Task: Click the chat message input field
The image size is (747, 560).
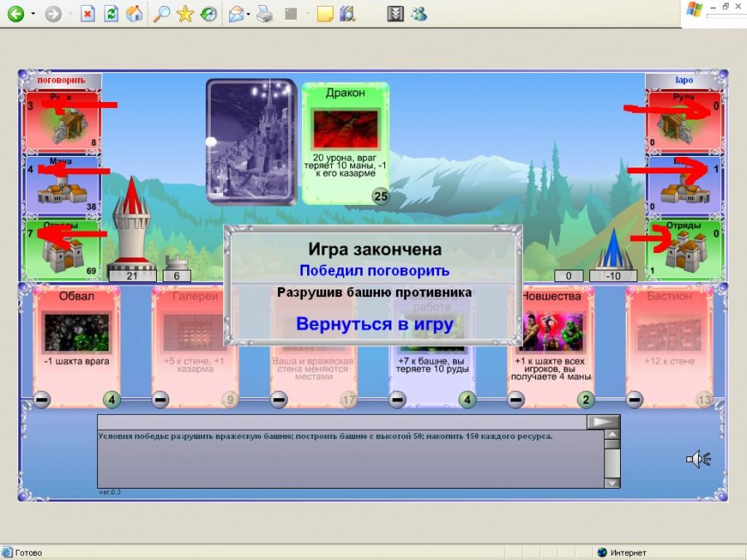Action: tap(341, 421)
